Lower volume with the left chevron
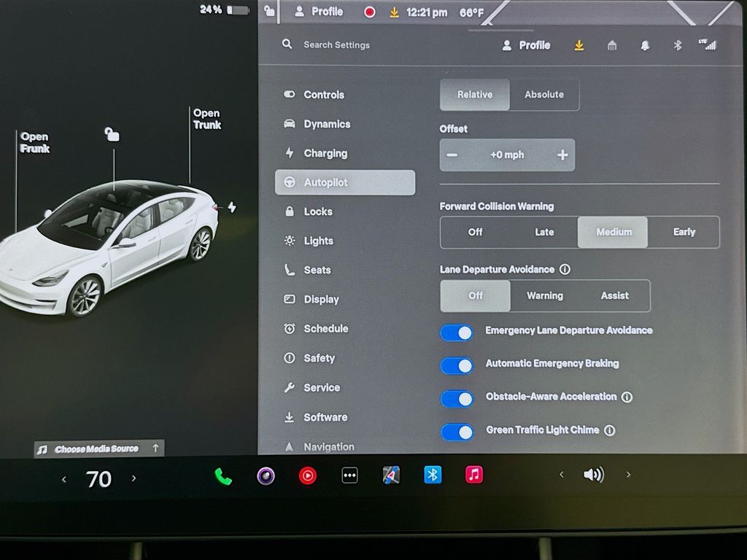The width and height of the screenshot is (747, 560). point(561,475)
